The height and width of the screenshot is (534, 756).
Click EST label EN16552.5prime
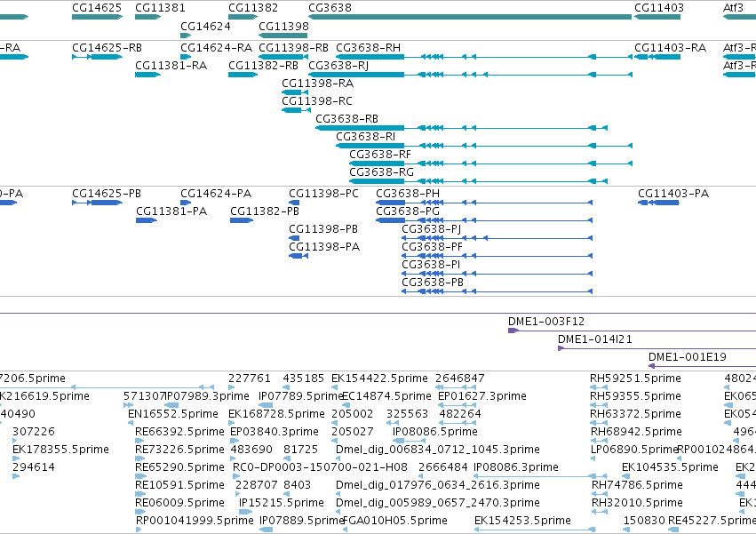(x=173, y=414)
